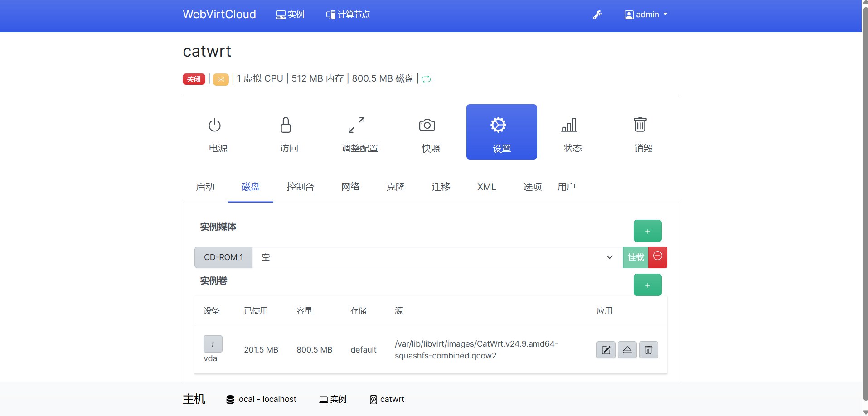Click the 源 column header
Viewport: 868px width, 416px height.
click(x=399, y=311)
